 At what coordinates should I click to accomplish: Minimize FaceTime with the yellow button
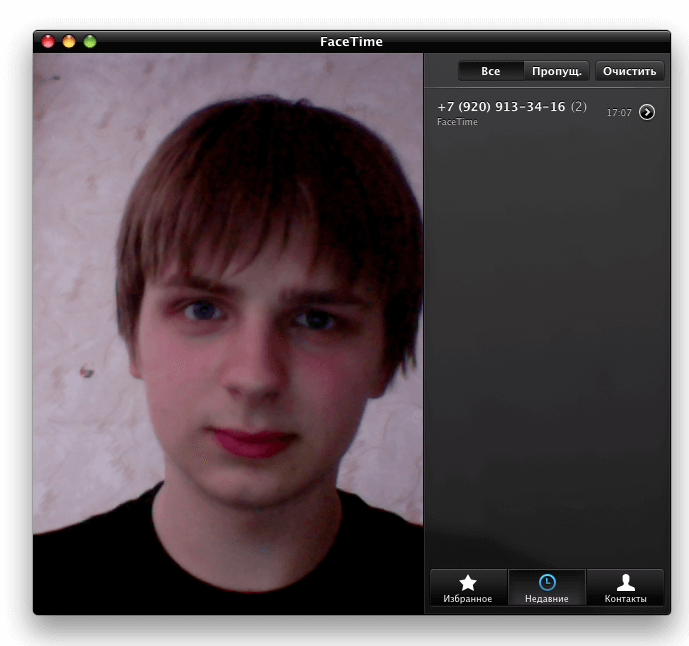[x=69, y=41]
